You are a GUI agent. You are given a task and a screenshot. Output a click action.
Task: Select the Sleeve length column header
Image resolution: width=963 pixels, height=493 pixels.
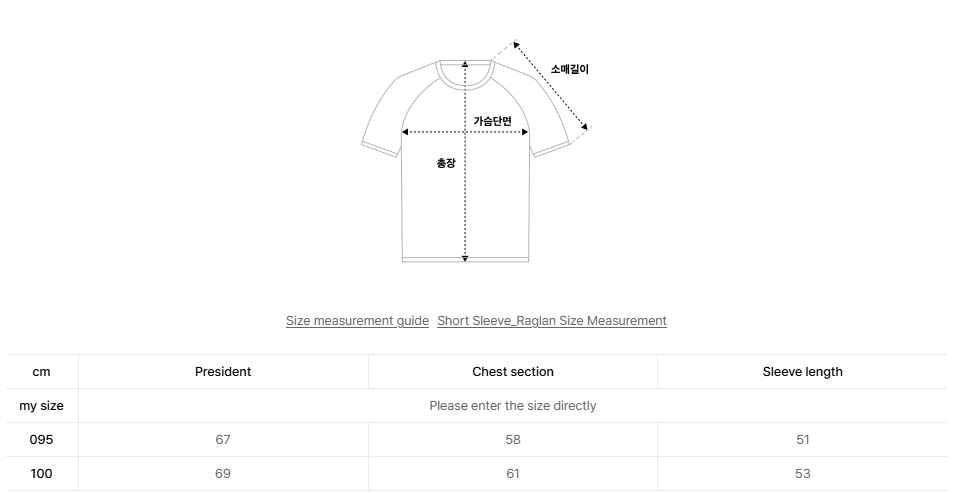(802, 372)
